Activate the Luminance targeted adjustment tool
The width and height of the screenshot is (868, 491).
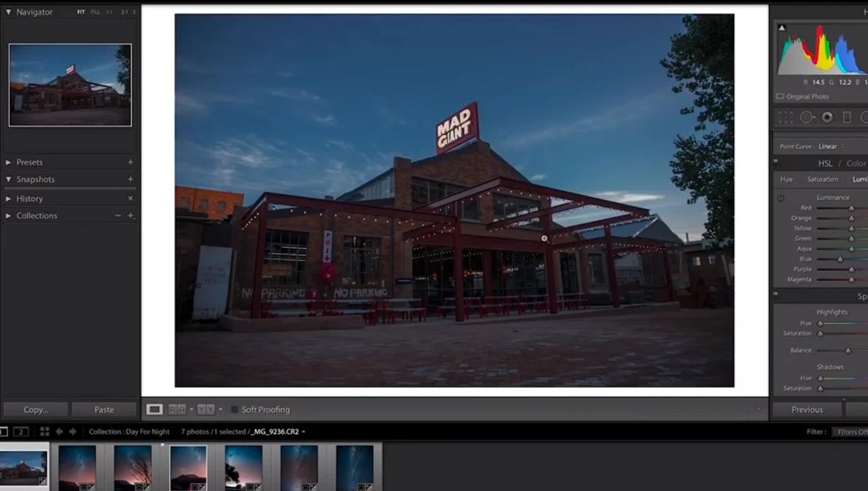point(781,198)
